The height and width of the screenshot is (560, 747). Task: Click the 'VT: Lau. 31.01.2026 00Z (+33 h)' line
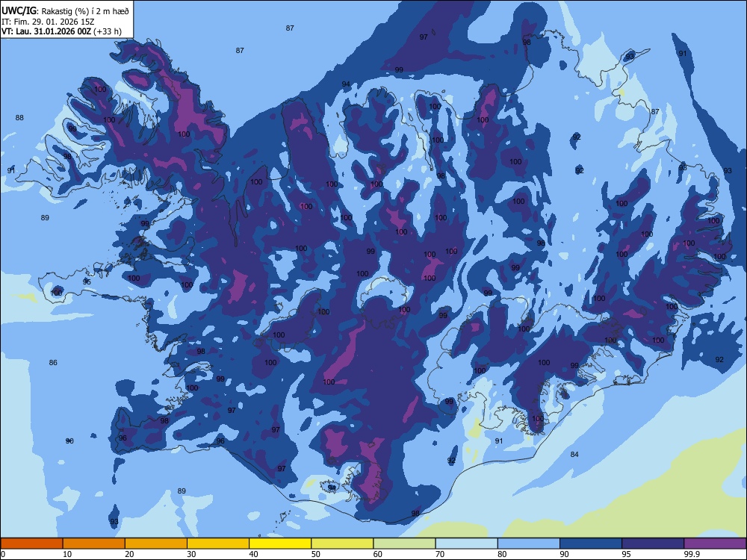pos(61,32)
